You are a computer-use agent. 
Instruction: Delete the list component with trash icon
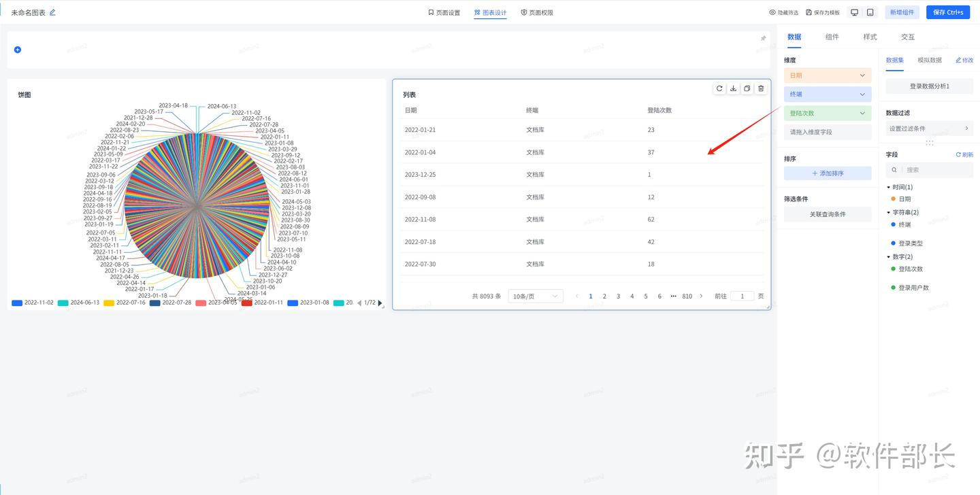(761, 88)
